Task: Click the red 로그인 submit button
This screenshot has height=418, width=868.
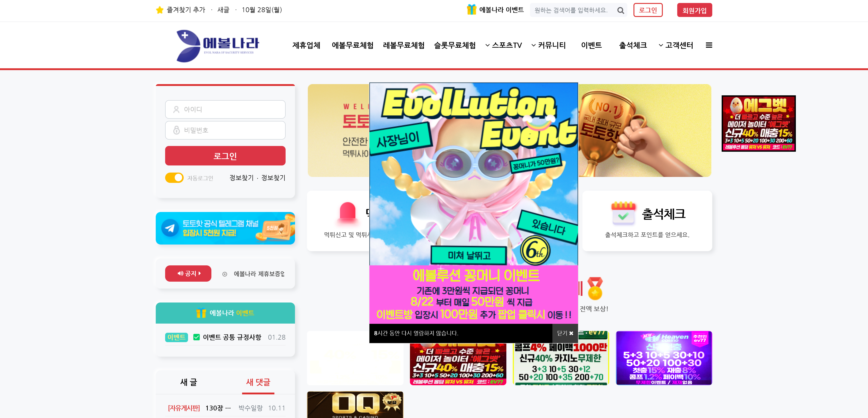Action: point(225,156)
